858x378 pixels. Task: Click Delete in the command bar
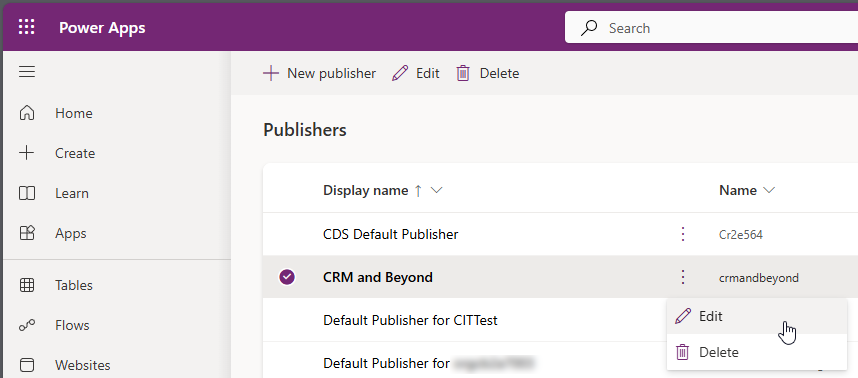(x=488, y=73)
